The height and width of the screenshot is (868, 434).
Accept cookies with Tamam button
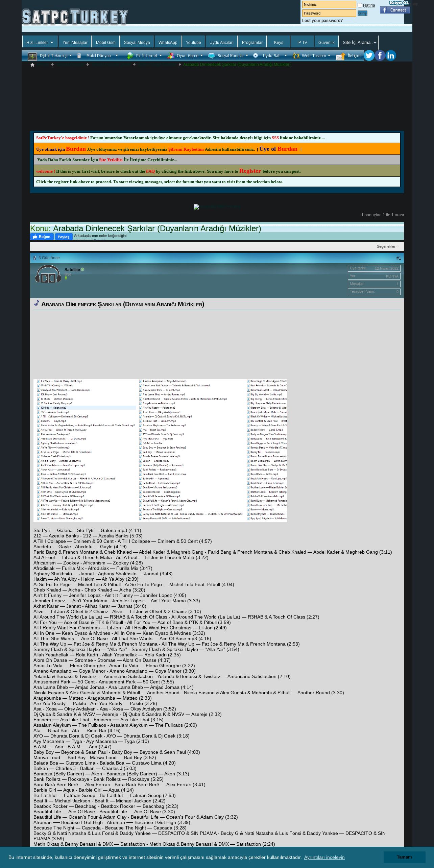point(404,857)
